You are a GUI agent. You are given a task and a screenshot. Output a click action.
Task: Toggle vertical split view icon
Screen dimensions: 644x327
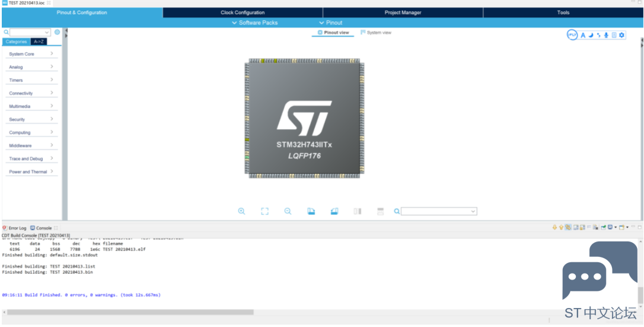[x=358, y=211]
